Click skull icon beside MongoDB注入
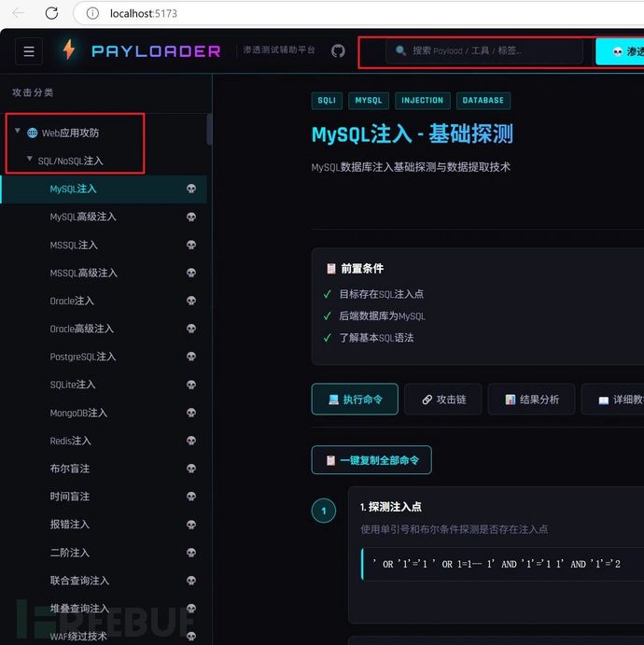Image resolution: width=644 pixels, height=645 pixels. click(x=191, y=413)
